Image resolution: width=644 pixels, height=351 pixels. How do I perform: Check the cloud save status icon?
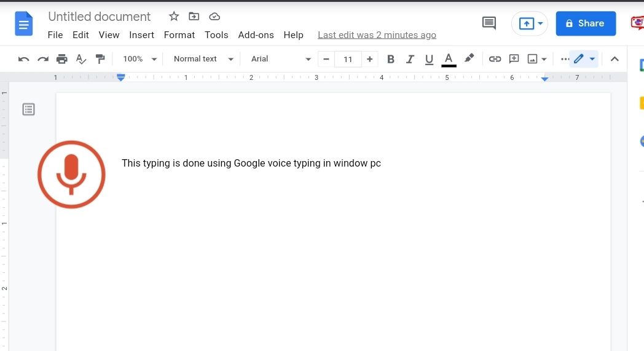coord(214,17)
